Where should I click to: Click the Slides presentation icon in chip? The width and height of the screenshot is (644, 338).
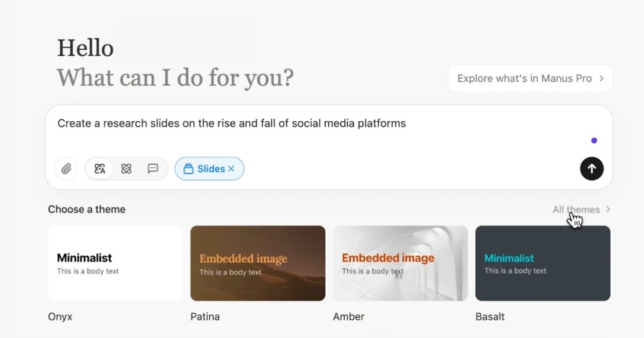(x=188, y=169)
